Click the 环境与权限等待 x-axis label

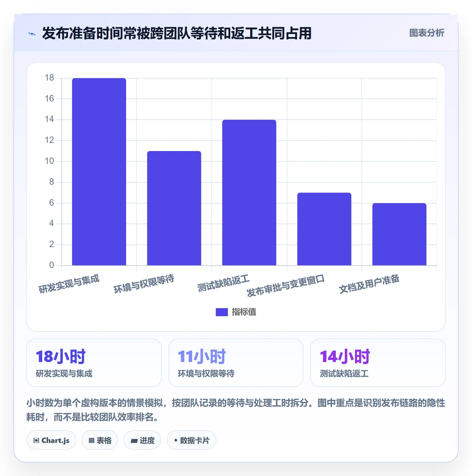[144, 284]
